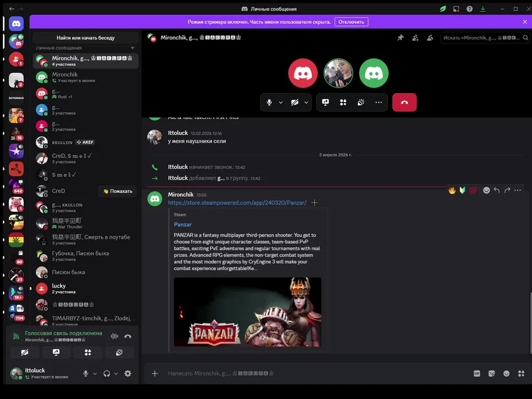Viewport: 532px width, 399px height.
Task: Hang up the call red button
Action: (405, 102)
